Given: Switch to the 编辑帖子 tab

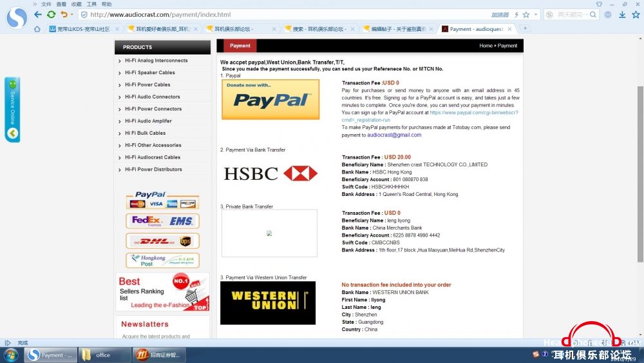Looking at the screenshot, I should [x=398, y=29].
